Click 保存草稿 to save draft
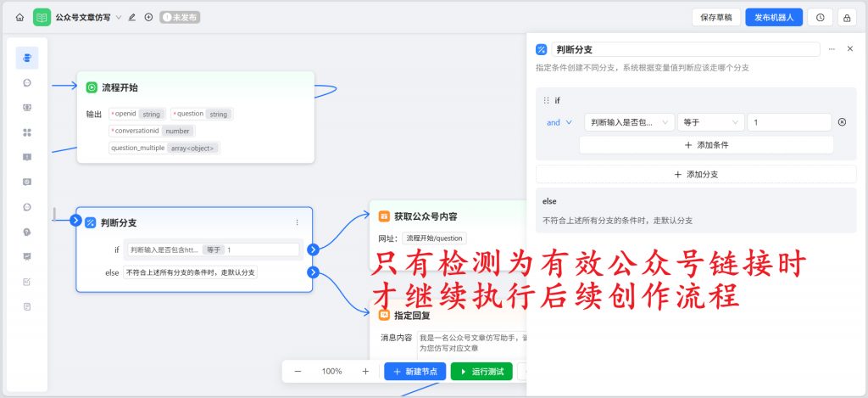The width and height of the screenshot is (868, 398). point(716,17)
